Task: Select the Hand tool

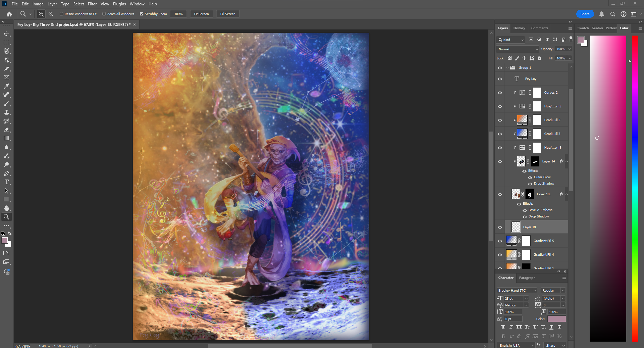Action: pos(6,208)
